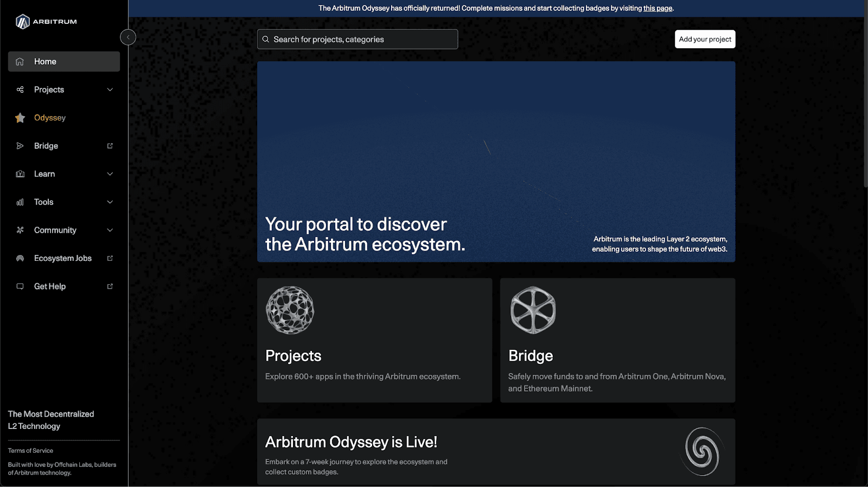This screenshot has width=868, height=487.
Task: Click the Tools bar-chart icon
Action: click(20, 202)
